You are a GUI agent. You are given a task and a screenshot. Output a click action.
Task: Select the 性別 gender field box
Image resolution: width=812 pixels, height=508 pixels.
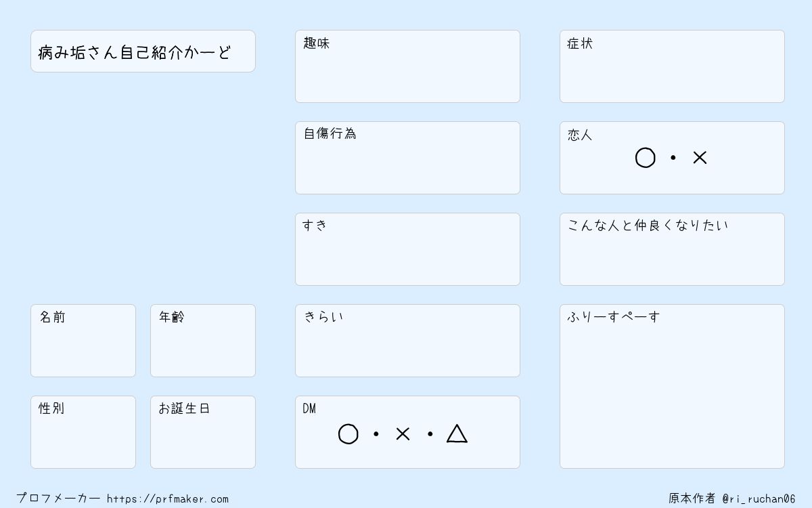coord(83,432)
